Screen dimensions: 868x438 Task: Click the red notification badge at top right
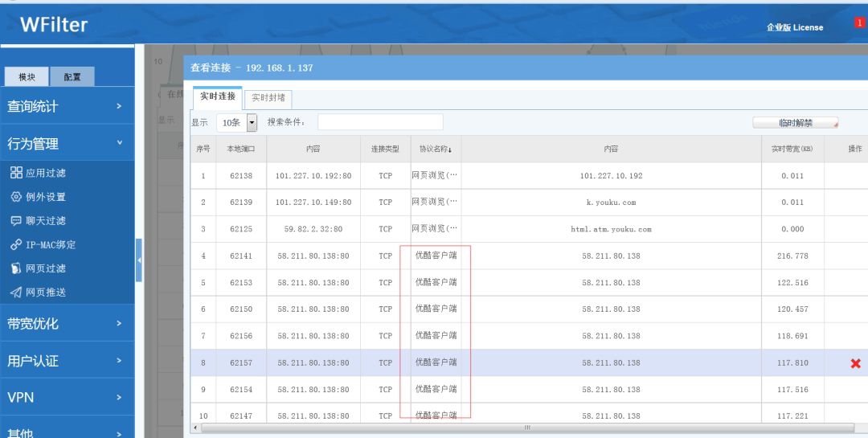[x=859, y=23]
